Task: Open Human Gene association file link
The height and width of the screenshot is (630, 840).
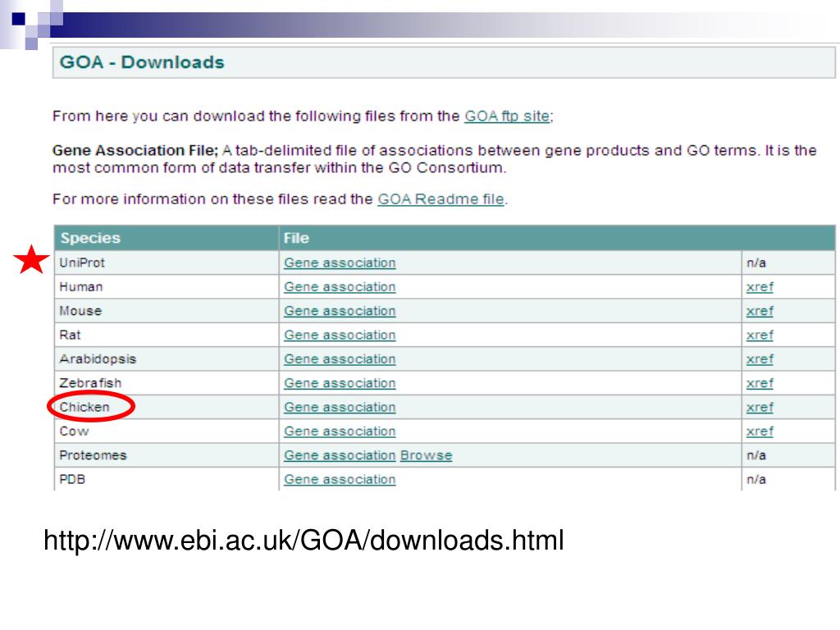Action: click(340, 287)
